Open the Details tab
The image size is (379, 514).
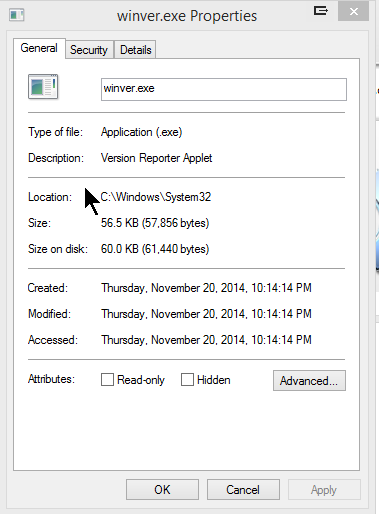point(136,50)
